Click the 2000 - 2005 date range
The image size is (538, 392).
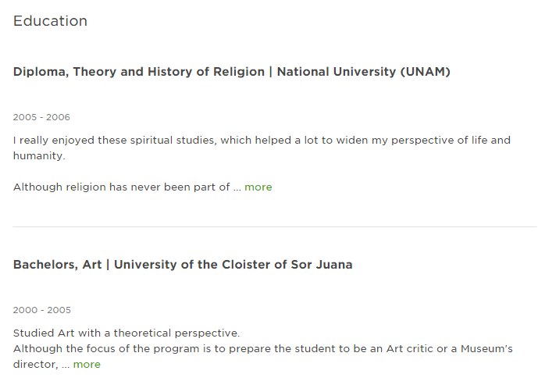[42, 310]
